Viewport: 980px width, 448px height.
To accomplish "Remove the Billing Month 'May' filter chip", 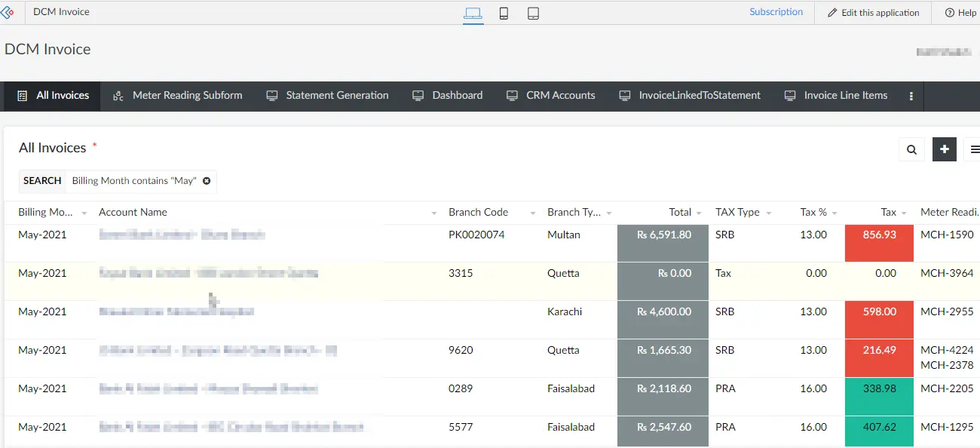I will [207, 181].
